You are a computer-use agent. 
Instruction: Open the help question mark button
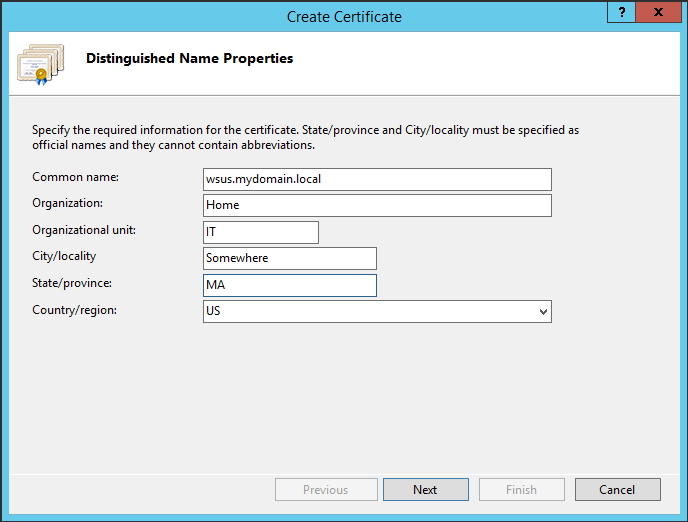pyautogui.click(x=621, y=12)
